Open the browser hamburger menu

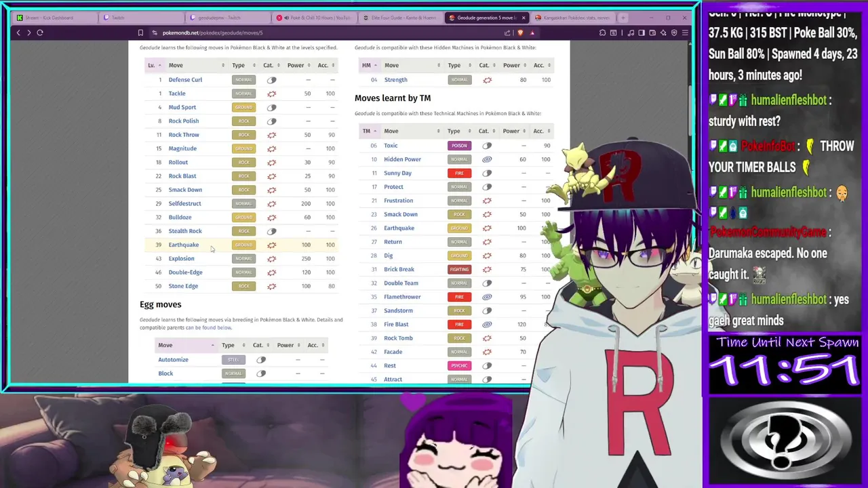click(x=685, y=33)
